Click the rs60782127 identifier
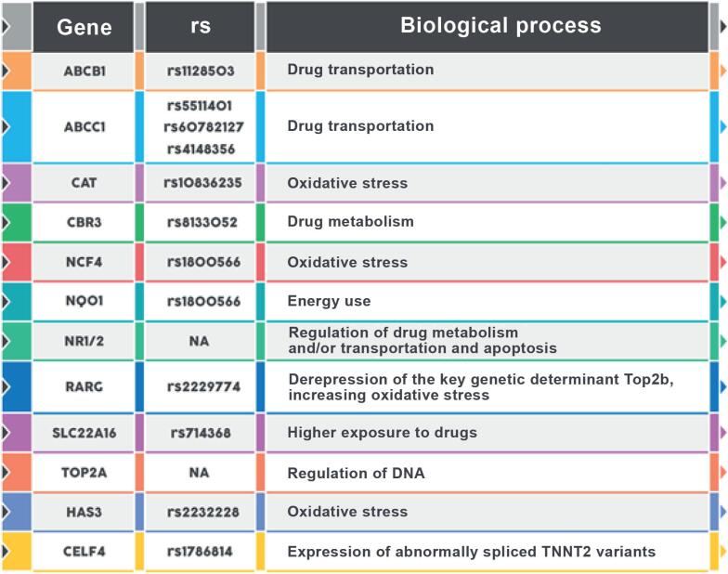 [204, 126]
